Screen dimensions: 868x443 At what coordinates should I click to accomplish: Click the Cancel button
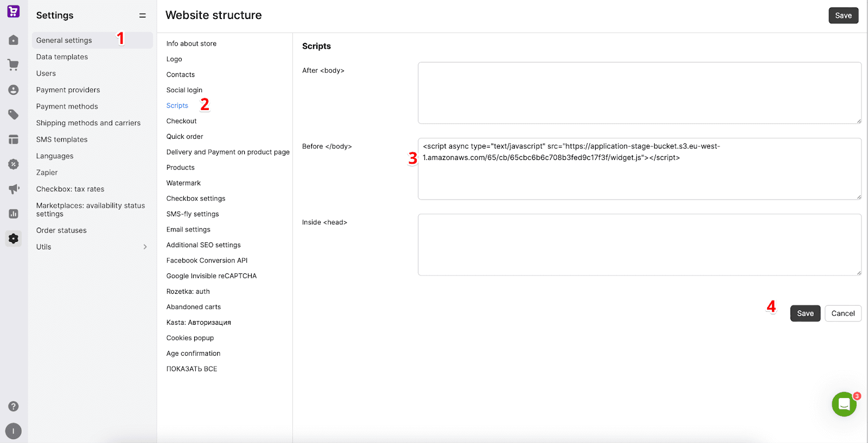pyautogui.click(x=843, y=313)
